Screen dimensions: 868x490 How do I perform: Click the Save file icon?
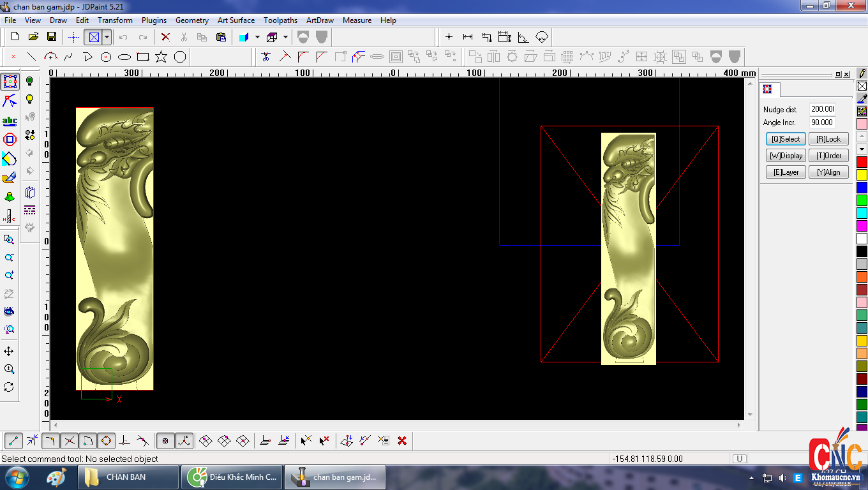coord(52,37)
